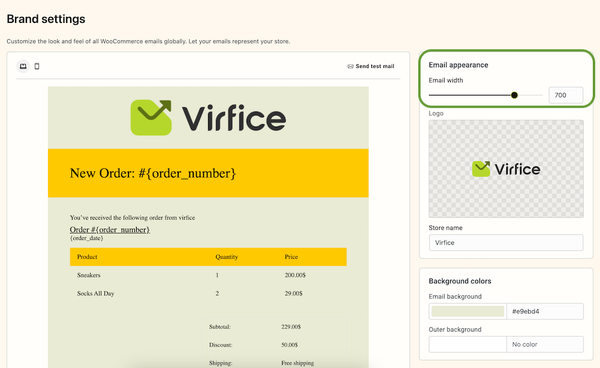Click the Send test mail envelope icon
The image size is (600, 368).
click(x=350, y=66)
